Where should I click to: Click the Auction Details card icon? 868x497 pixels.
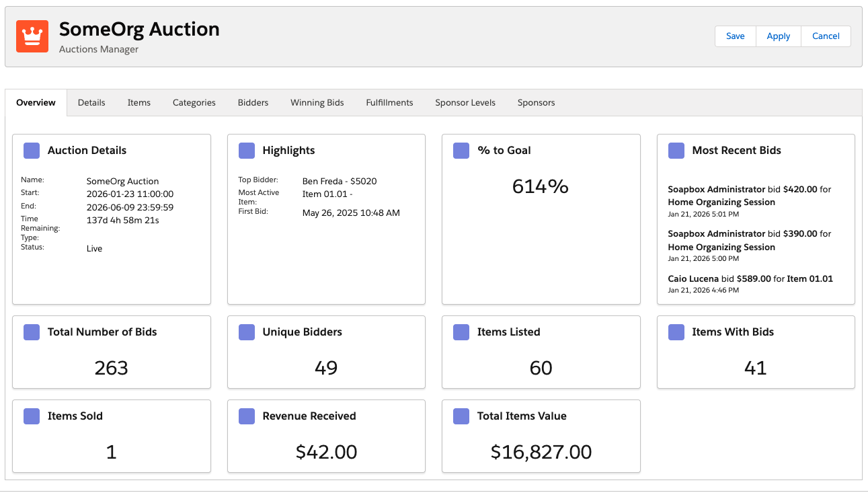click(32, 151)
